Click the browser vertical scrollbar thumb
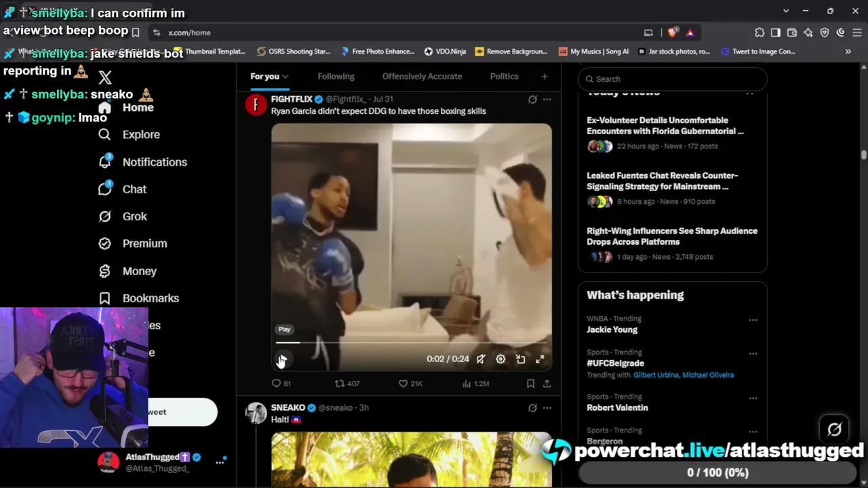The image size is (868, 488). (x=864, y=155)
